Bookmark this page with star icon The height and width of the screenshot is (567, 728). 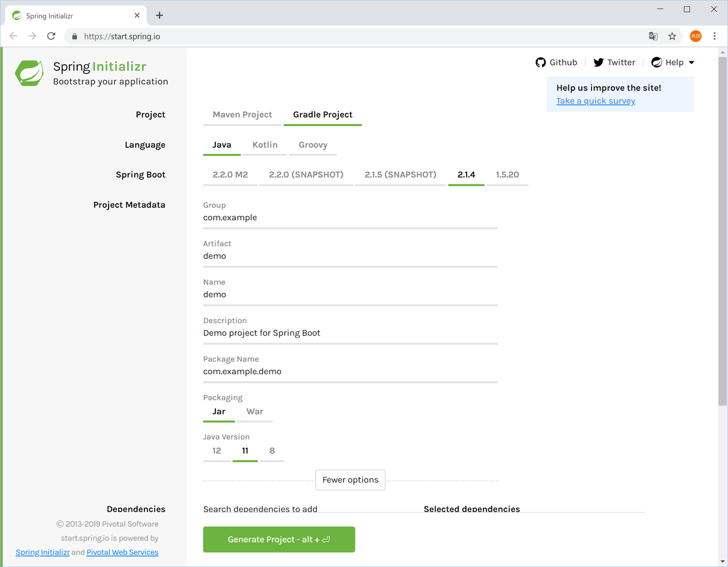(672, 36)
